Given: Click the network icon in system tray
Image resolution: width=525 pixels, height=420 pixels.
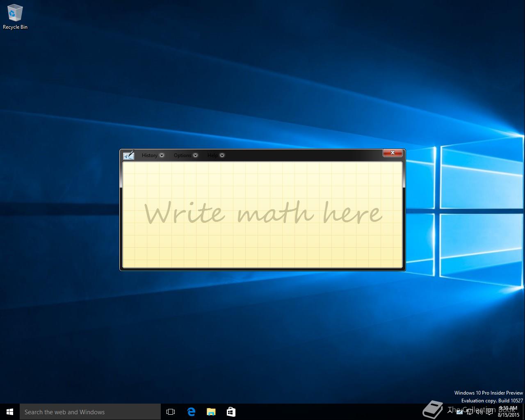Looking at the screenshot, I should pyautogui.click(x=470, y=412).
